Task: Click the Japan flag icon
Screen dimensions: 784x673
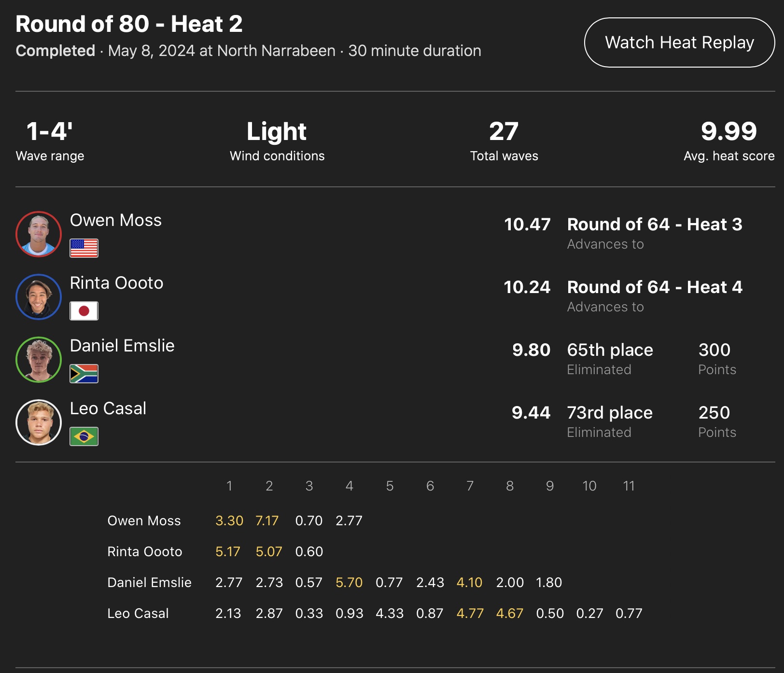Action: point(84,311)
